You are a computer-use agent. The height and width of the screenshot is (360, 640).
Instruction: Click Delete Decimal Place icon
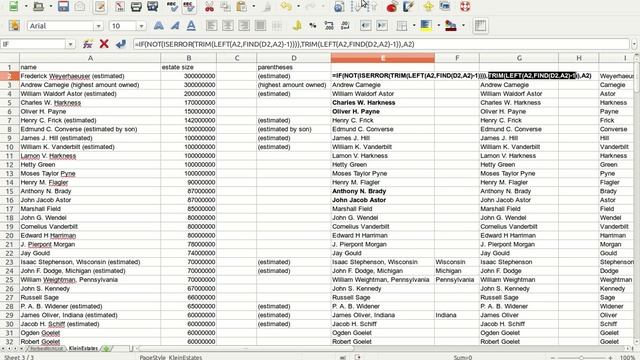click(345, 26)
